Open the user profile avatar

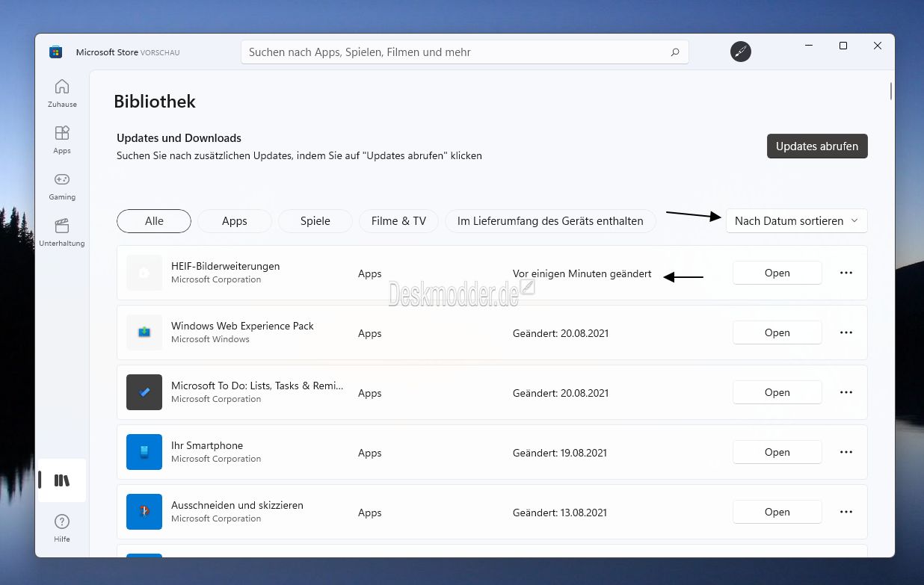(x=740, y=52)
